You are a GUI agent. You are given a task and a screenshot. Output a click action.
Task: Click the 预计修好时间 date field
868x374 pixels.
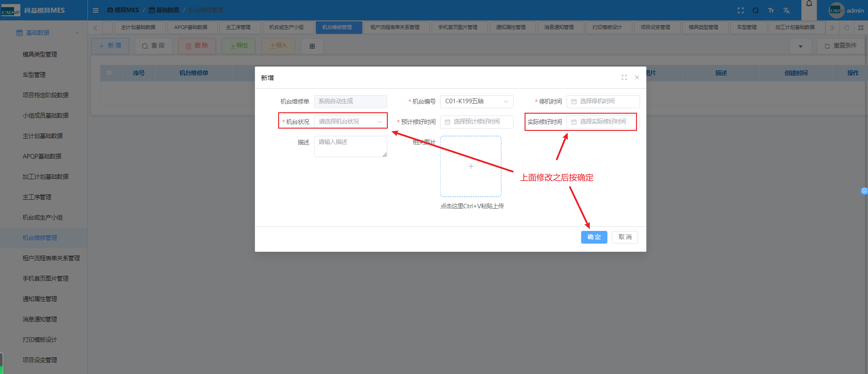point(477,122)
